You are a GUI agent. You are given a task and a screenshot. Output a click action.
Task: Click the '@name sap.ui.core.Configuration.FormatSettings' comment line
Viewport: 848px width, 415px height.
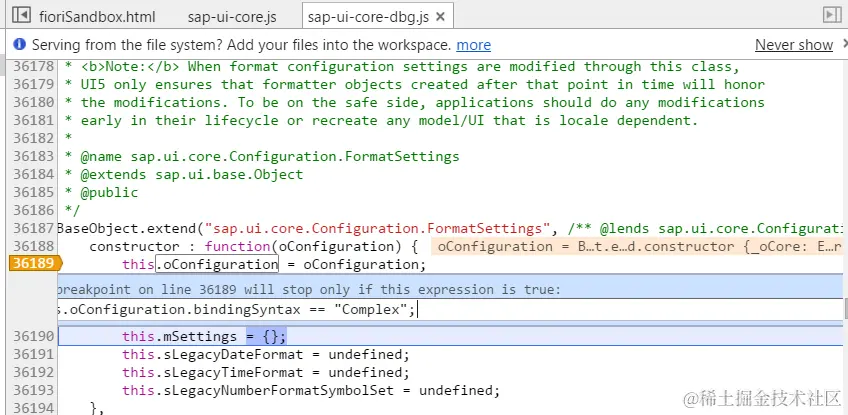(x=270, y=156)
